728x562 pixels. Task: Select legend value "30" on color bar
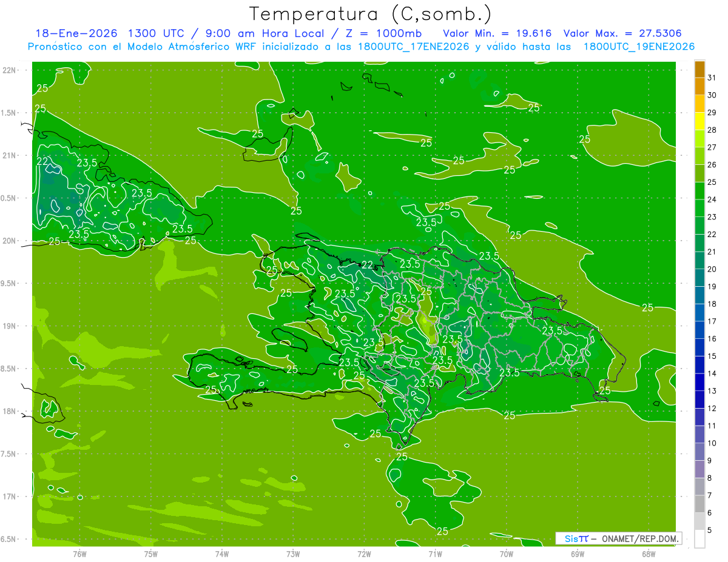tap(712, 95)
